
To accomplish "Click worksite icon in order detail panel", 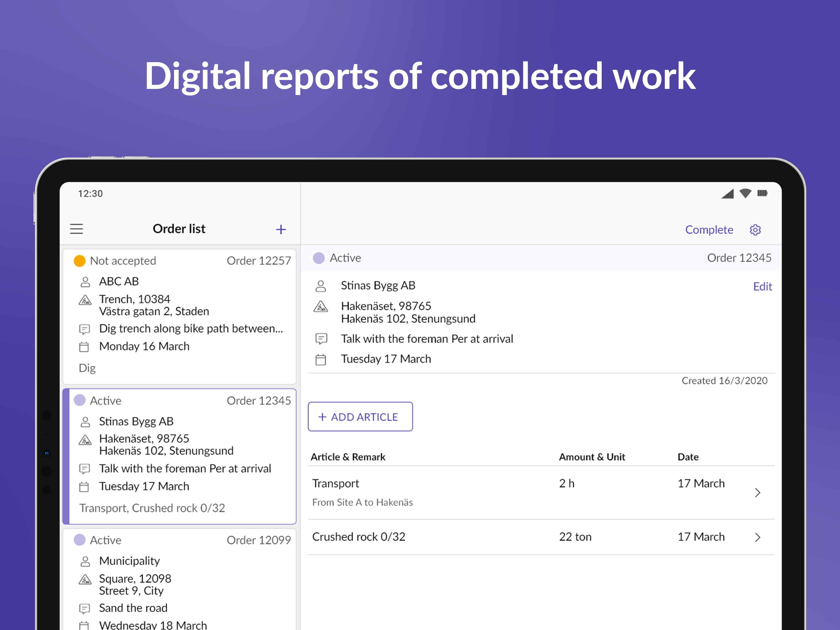I will coord(320,306).
